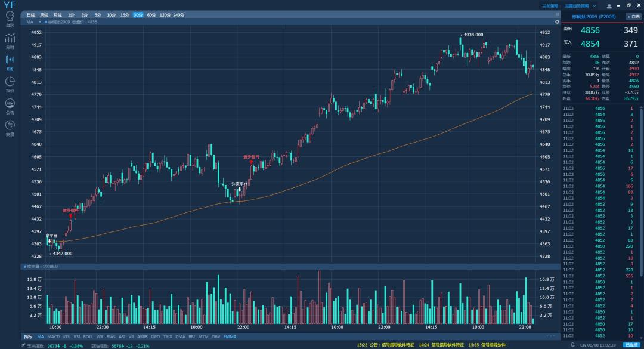This screenshot has height=349, width=644.
Task: Click the blue connection status badge
Action: coord(631,345)
